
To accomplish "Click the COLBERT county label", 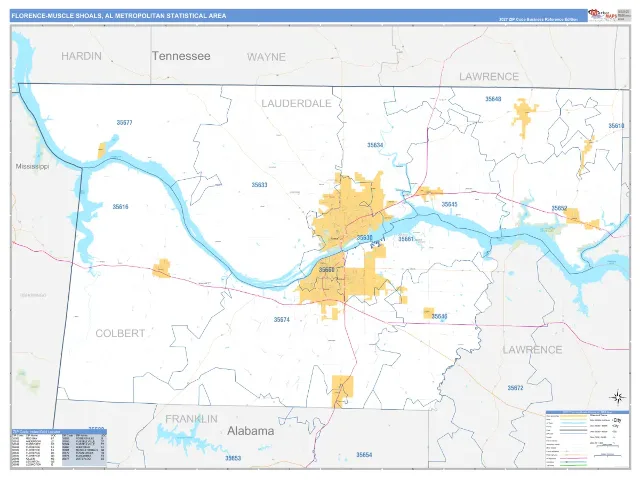I will [x=120, y=333].
